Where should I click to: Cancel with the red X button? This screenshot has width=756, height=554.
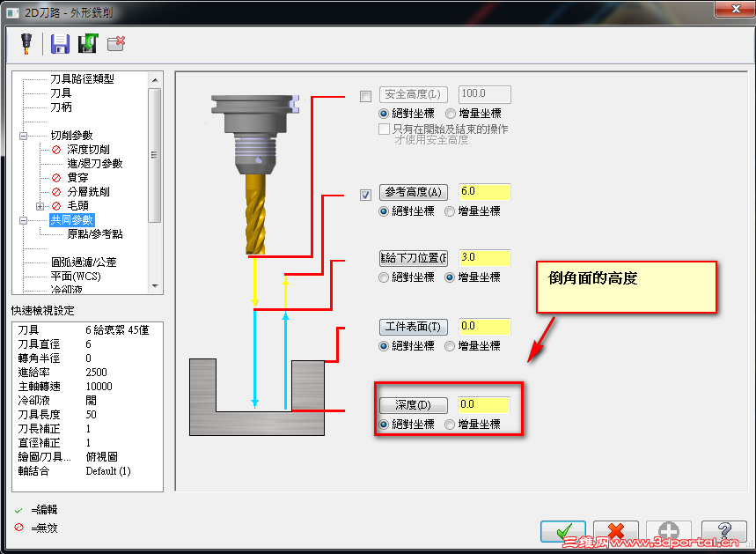(616, 531)
